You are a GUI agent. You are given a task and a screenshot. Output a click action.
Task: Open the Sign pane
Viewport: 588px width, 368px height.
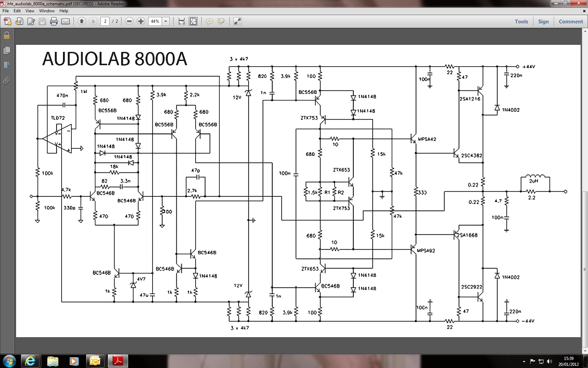[x=543, y=21]
